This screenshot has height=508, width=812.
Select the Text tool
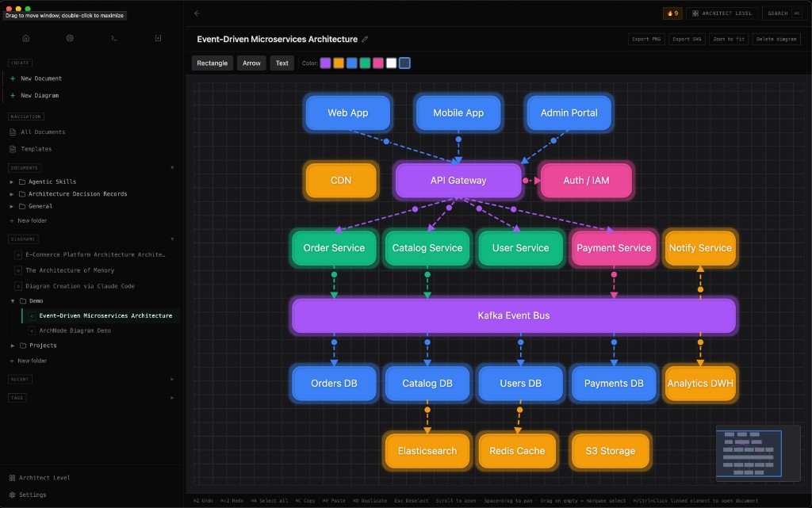[x=282, y=63]
